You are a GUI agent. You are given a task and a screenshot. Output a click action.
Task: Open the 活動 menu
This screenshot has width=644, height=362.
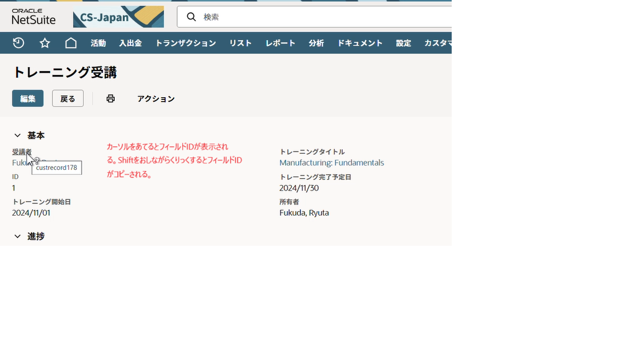point(98,43)
